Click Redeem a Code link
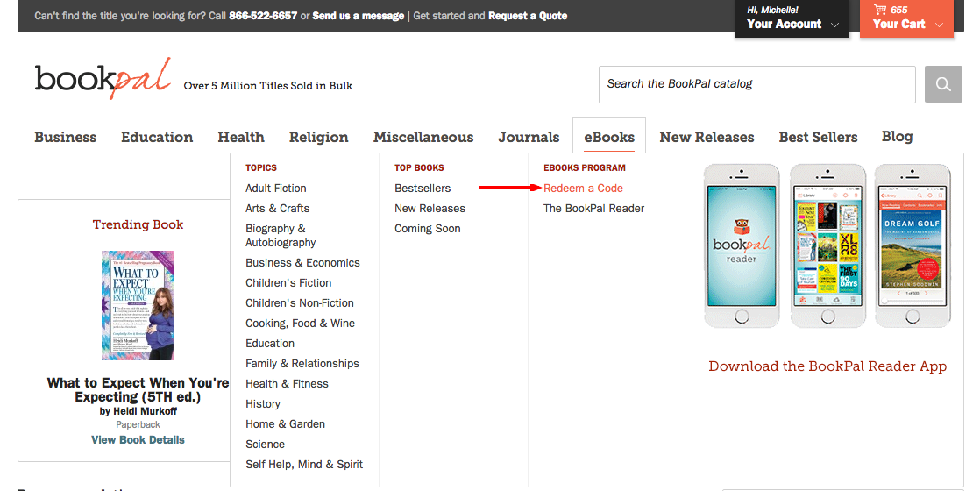Image resolution: width=980 pixels, height=491 pixels. point(583,189)
